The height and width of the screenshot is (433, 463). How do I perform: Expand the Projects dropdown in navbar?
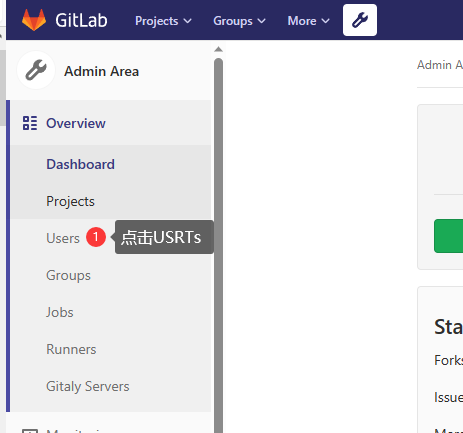tap(163, 21)
